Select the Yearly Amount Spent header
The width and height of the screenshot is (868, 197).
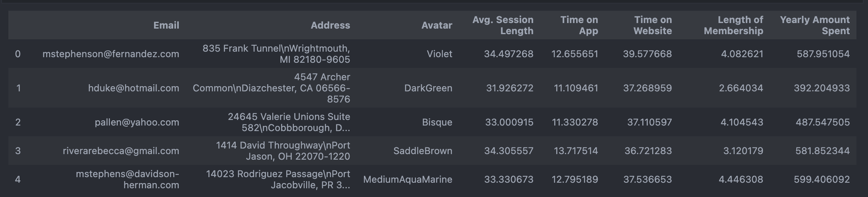pos(815,25)
